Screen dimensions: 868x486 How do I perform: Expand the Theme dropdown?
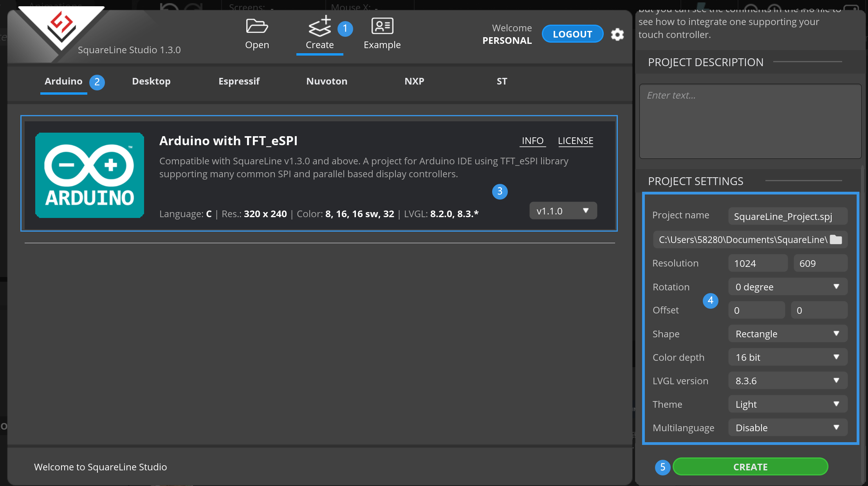pos(788,404)
